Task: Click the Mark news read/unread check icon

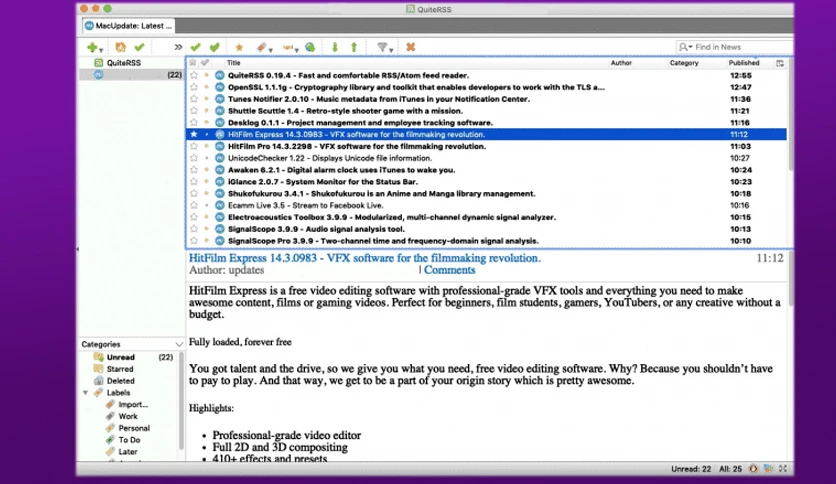Action: point(196,47)
